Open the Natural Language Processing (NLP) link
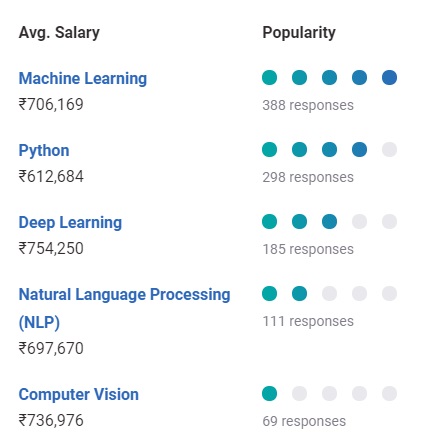 (124, 308)
